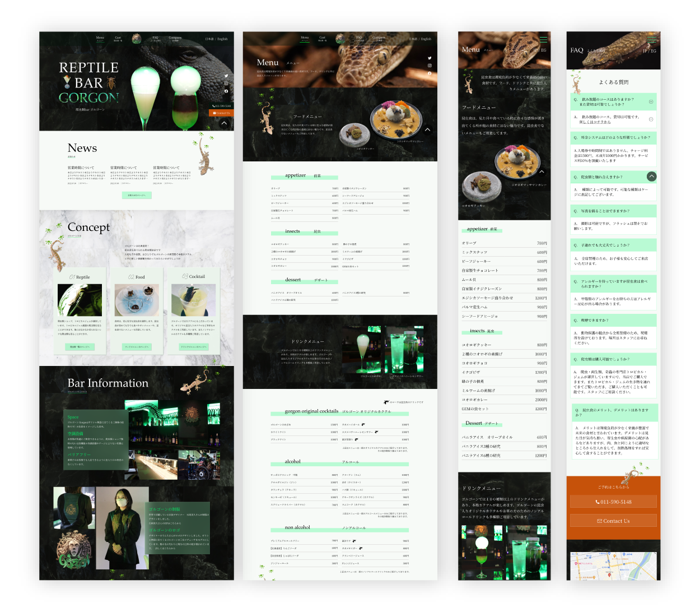The image size is (700, 612).
Task: Toggle JP / EG on mobile Menu page
Action: point(539,50)
